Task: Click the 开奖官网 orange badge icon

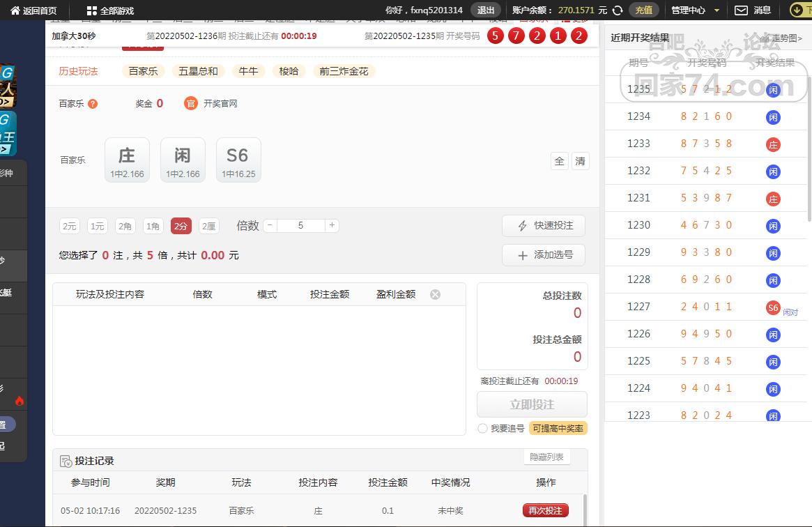Action: (191, 103)
